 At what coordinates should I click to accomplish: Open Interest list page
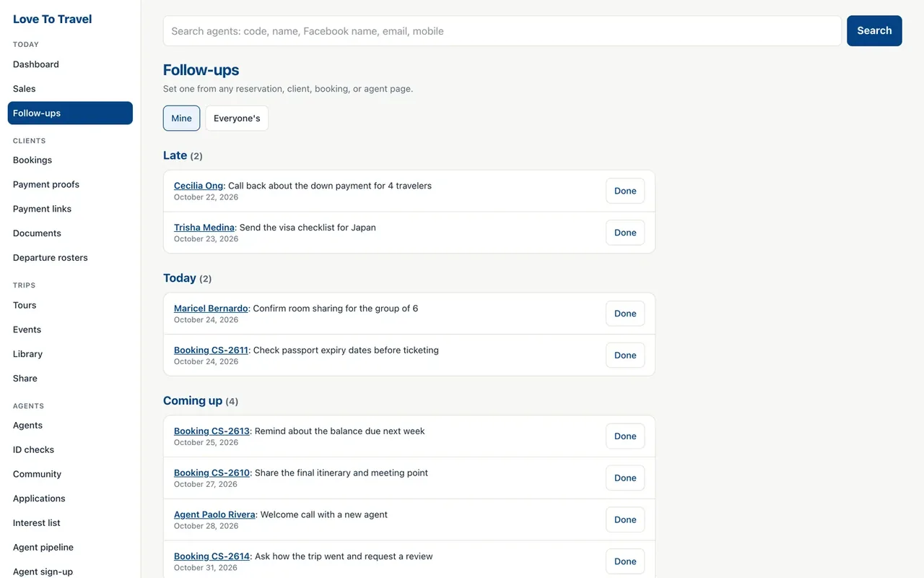click(x=70, y=523)
